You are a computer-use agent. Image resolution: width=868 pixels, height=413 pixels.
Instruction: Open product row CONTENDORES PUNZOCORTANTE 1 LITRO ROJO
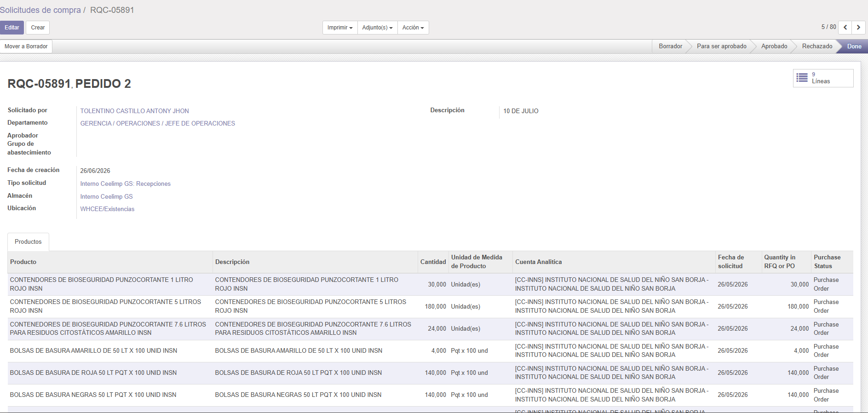pyautogui.click(x=431, y=284)
